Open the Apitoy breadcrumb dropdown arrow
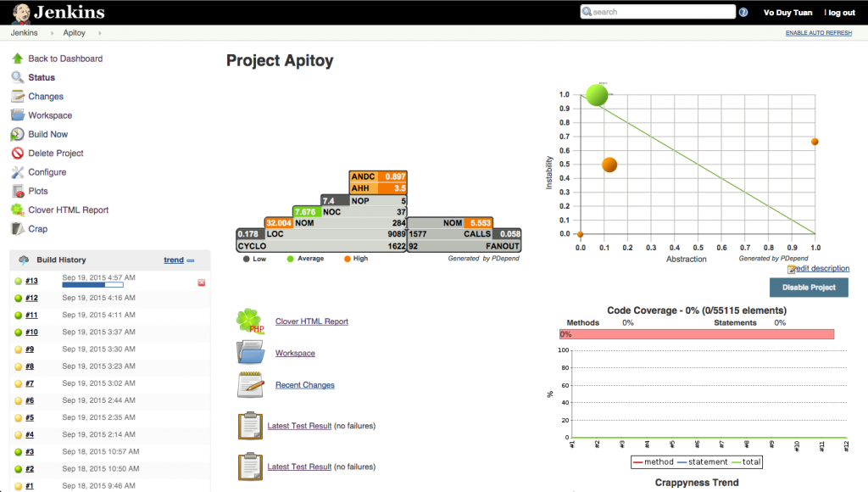The image size is (868, 492). click(x=99, y=33)
